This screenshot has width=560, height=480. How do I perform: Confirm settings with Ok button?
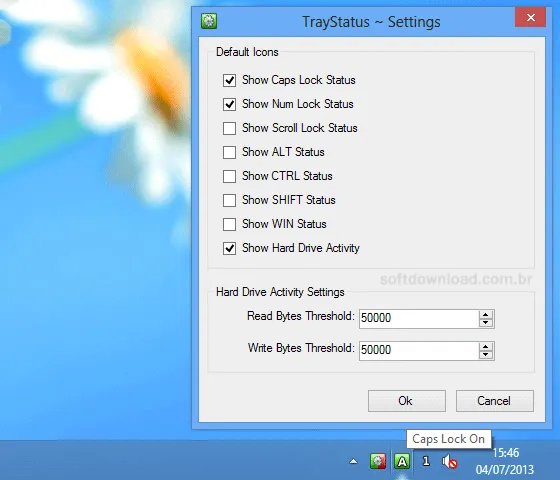pyautogui.click(x=407, y=401)
